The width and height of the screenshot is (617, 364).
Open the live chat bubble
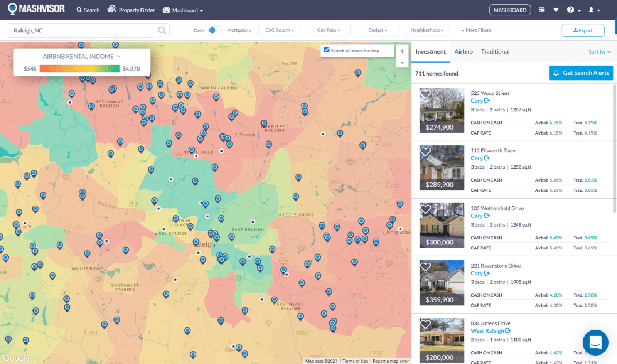pyautogui.click(x=595, y=342)
